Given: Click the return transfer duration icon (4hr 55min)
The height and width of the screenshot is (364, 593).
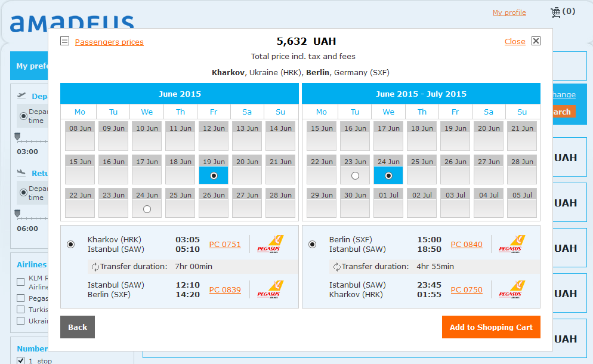Looking at the screenshot, I should click(336, 267).
